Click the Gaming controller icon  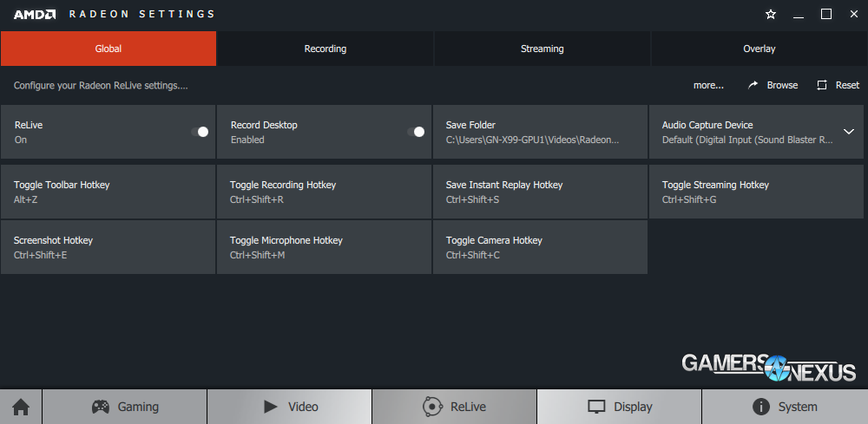pyautogui.click(x=100, y=407)
